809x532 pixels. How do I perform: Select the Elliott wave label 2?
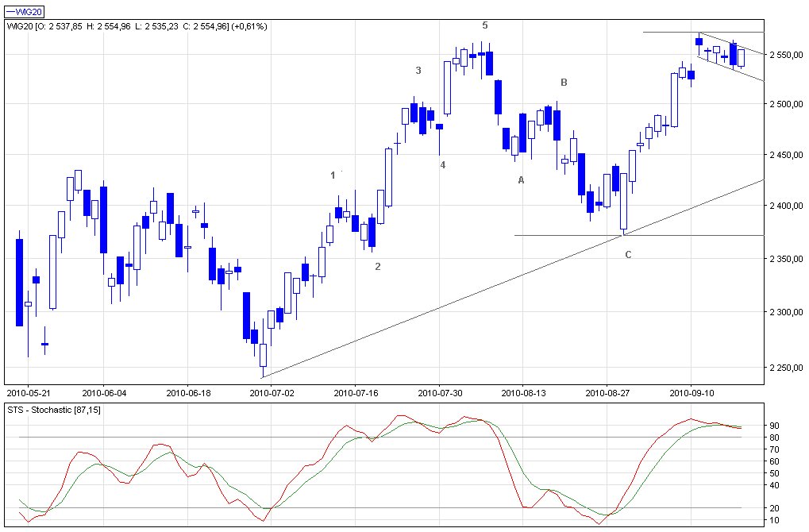378,267
